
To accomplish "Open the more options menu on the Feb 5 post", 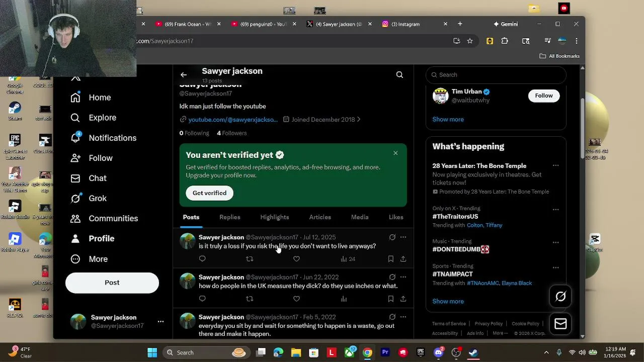I will [x=403, y=317].
